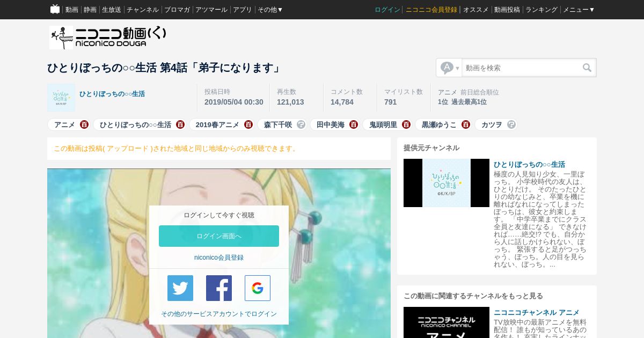Click the マイリスト数 value 791
Viewport: 644px width, 338px height.
[391, 102]
